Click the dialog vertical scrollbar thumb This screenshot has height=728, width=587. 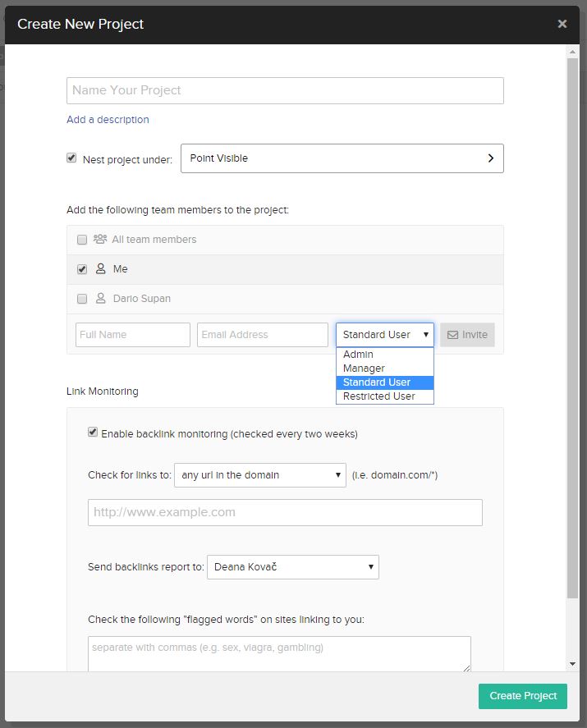pos(572,328)
